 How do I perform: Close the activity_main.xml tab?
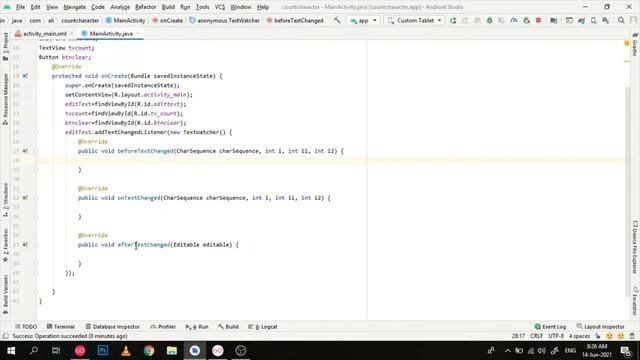pyautogui.click(x=71, y=33)
